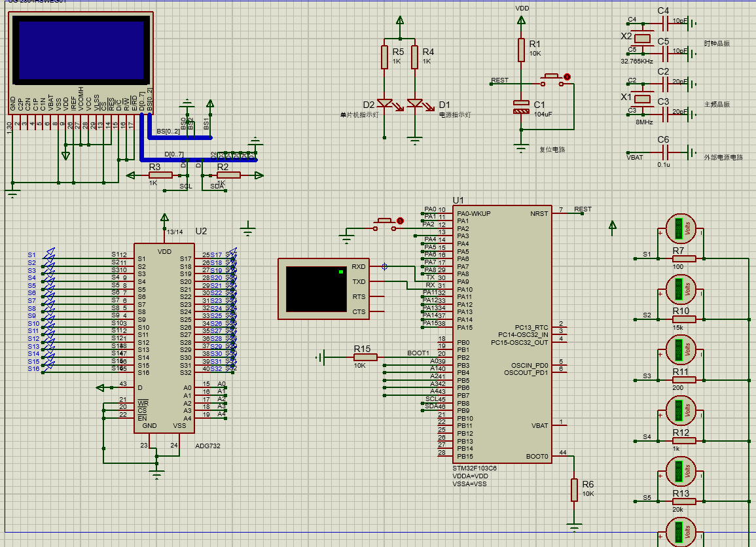Click the VDDA=VDD property text
The image size is (756, 547).
pos(470,476)
